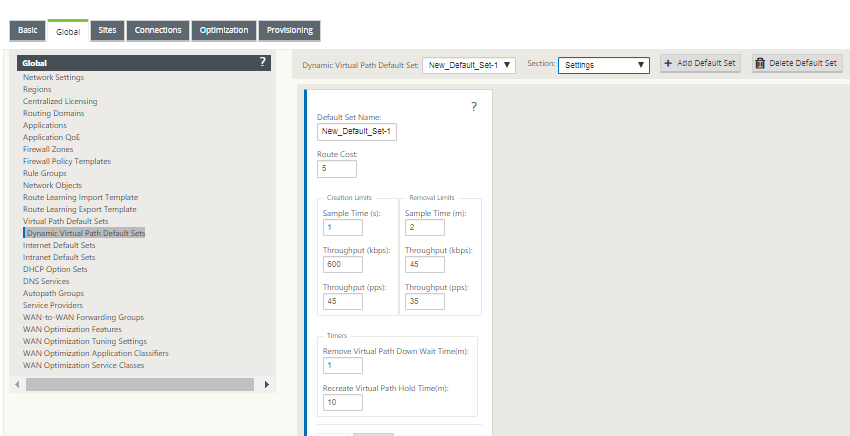
Task: Open WAN Optimization Features
Action: coord(72,329)
